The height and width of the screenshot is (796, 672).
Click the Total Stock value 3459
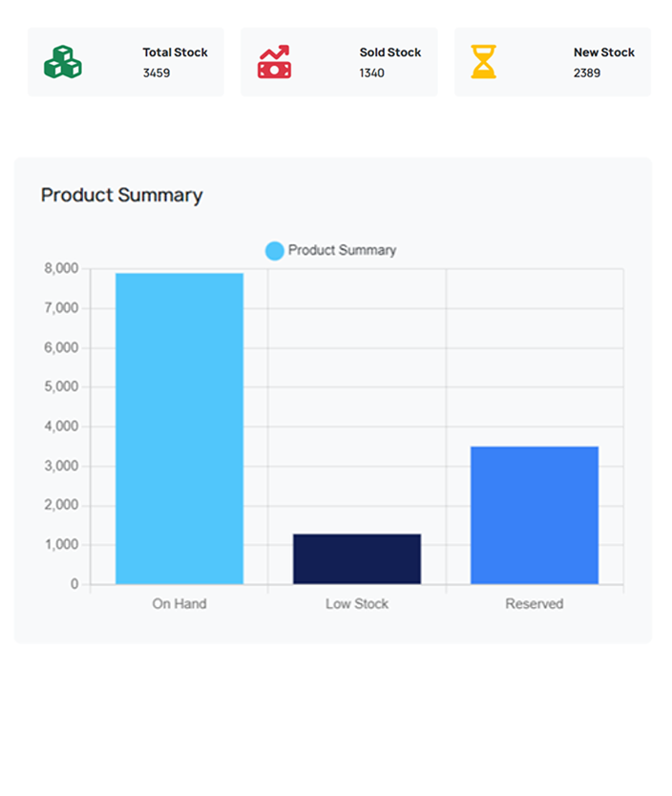tap(157, 73)
